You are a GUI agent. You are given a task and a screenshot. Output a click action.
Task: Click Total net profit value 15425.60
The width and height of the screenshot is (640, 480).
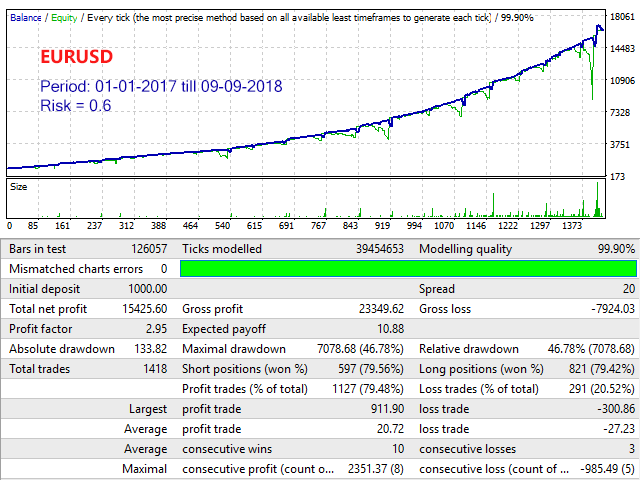[x=144, y=309]
